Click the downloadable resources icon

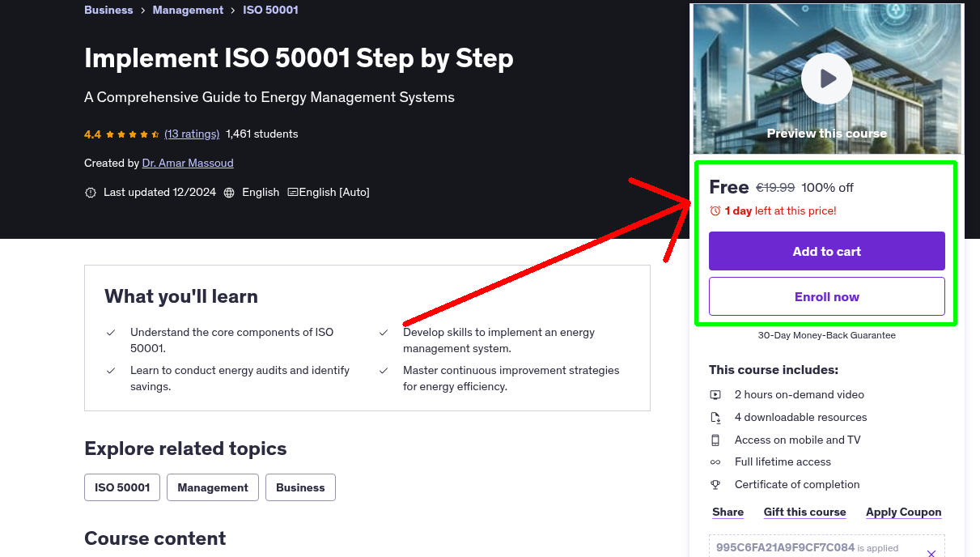click(715, 418)
